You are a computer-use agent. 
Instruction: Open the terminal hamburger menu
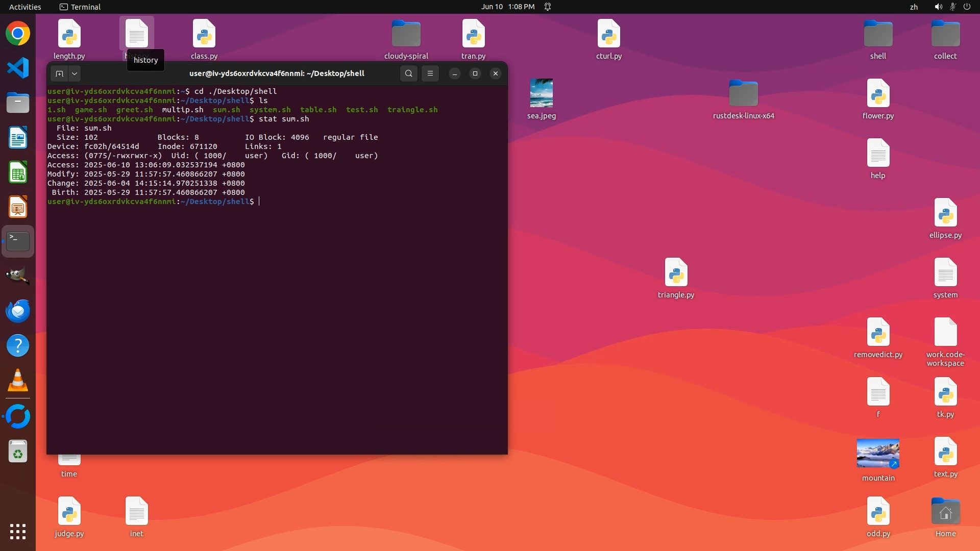(430, 73)
